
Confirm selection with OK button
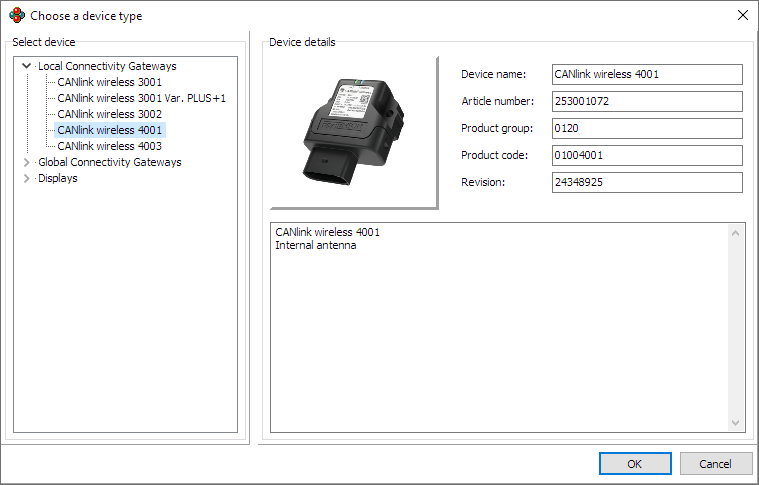point(635,464)
